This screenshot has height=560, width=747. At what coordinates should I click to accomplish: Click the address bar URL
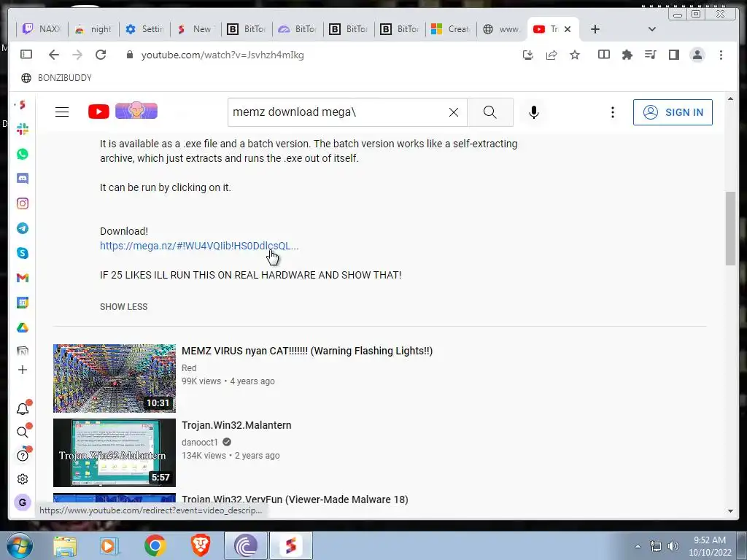pyautogui.click(x=222, y=55)
